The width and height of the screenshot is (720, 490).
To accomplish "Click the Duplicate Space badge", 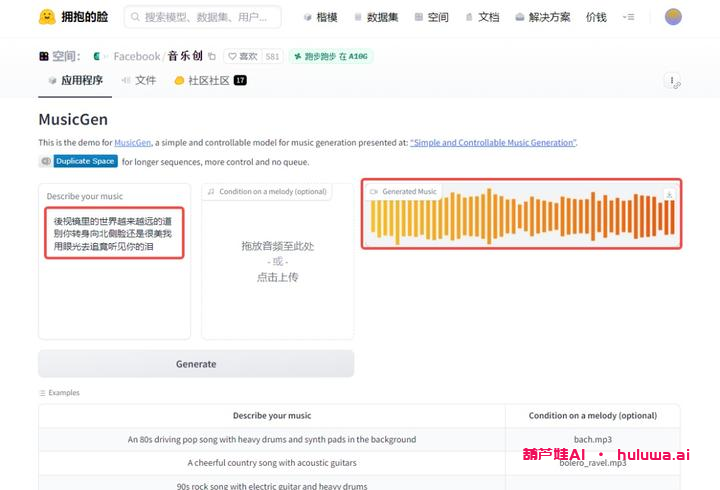I will [x=84, y=161].
